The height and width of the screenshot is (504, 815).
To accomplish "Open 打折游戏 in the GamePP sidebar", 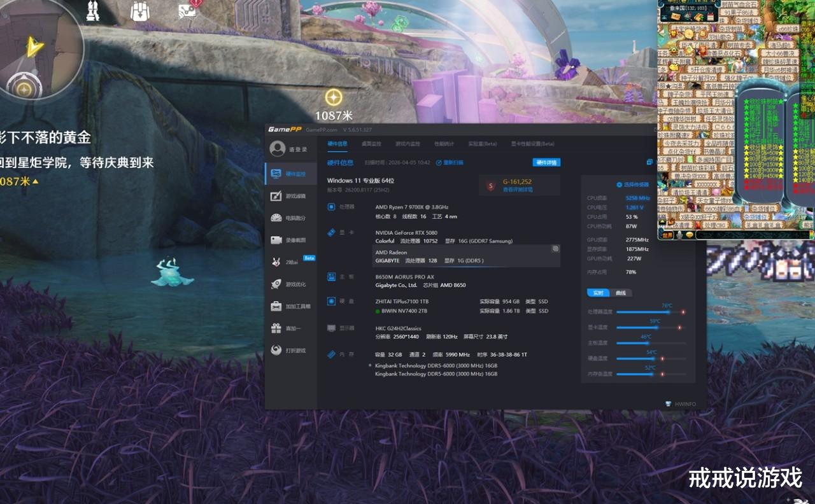I will click(x=291, y=350).
